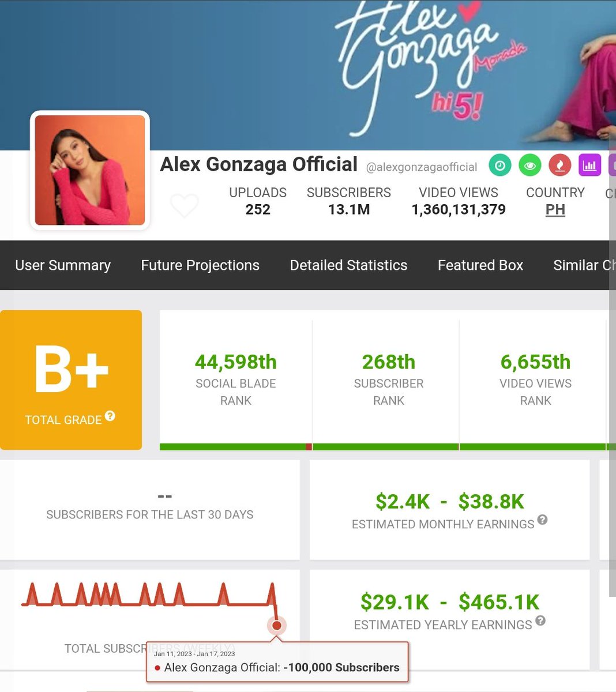Click the $29.1K - $465.1K yearly earnings figure
616x692 pixels.
click(x=450, y=602)
